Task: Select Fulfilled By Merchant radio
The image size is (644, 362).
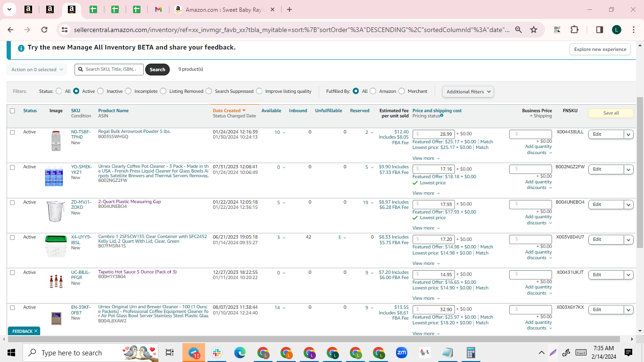Action: (402, 91)
